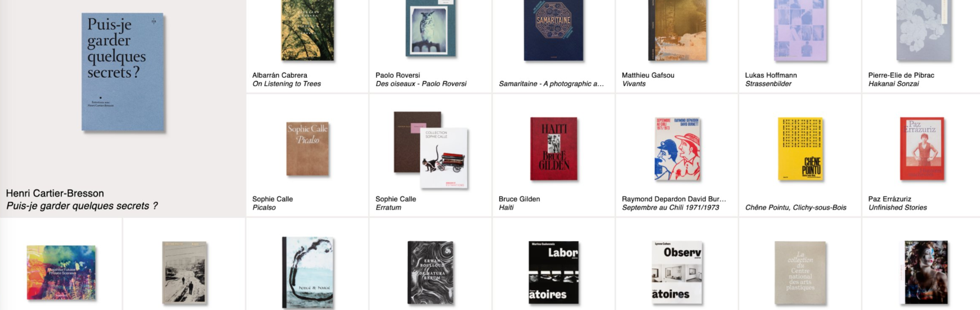Select the Strassenbilder purple book cover

[800, 30]
